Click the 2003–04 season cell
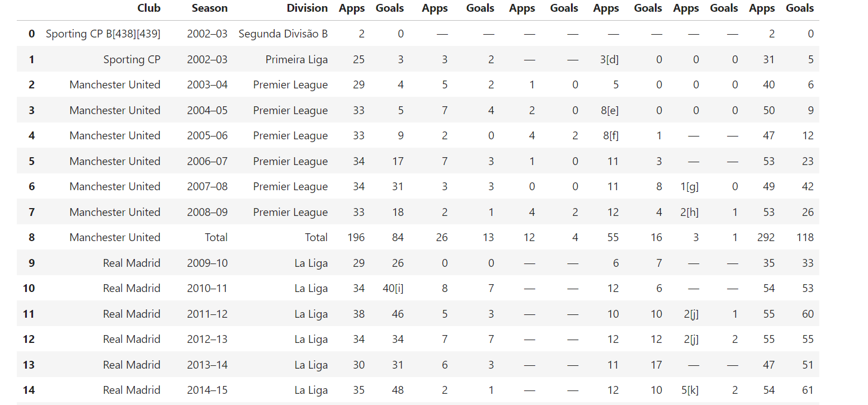This screenshot has height=405, width=868. pyautogui.click(x=207, y=84)
